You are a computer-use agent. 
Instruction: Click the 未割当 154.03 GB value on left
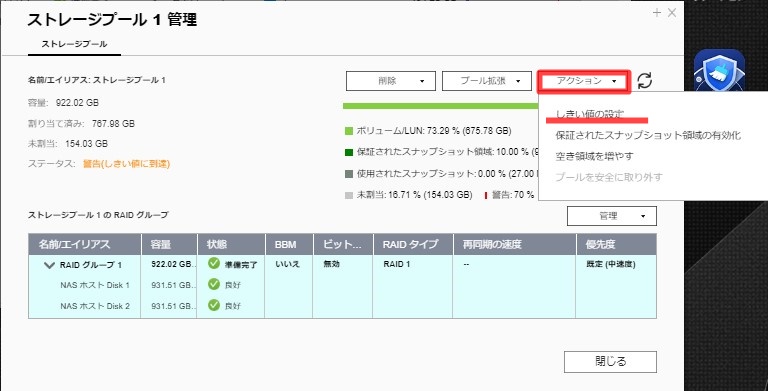pos(86,144)
